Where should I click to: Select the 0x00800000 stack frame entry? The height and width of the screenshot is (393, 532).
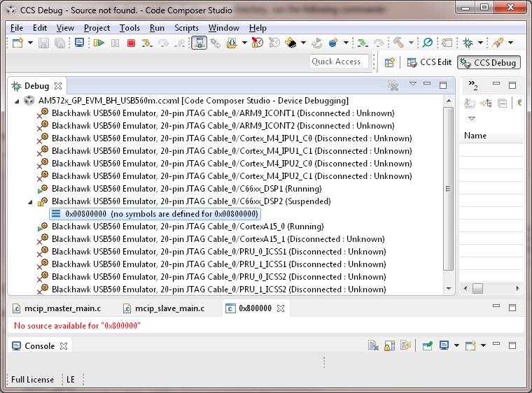161,214
